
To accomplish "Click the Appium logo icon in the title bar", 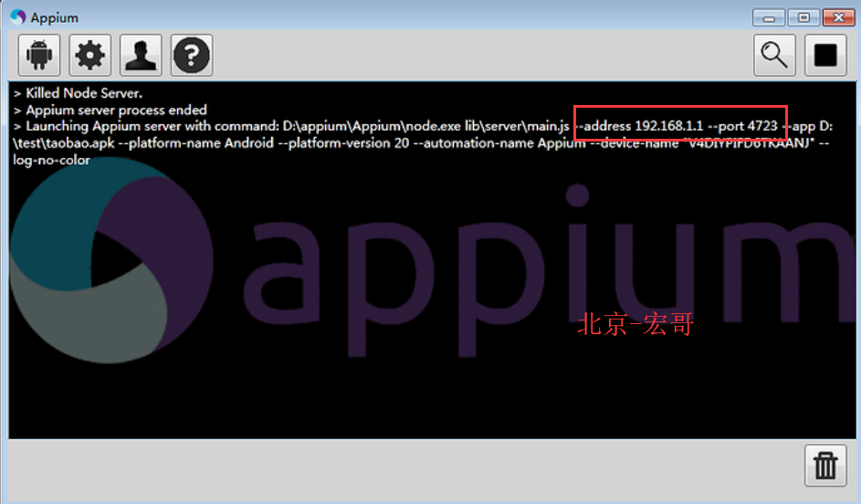I will [x=17, y=17].
